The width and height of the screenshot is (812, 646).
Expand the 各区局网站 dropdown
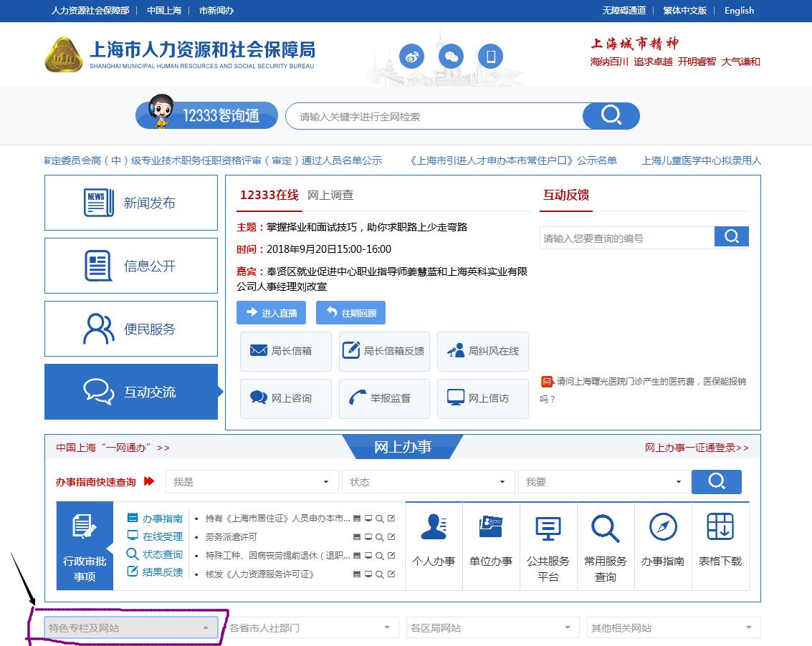[492, 628]
